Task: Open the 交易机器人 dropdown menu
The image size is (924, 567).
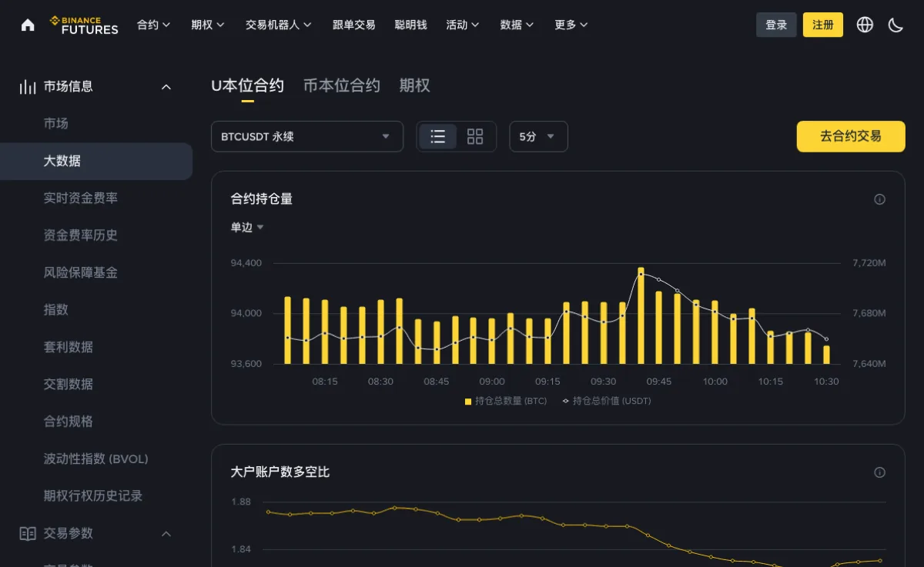Action: point(279,25)
